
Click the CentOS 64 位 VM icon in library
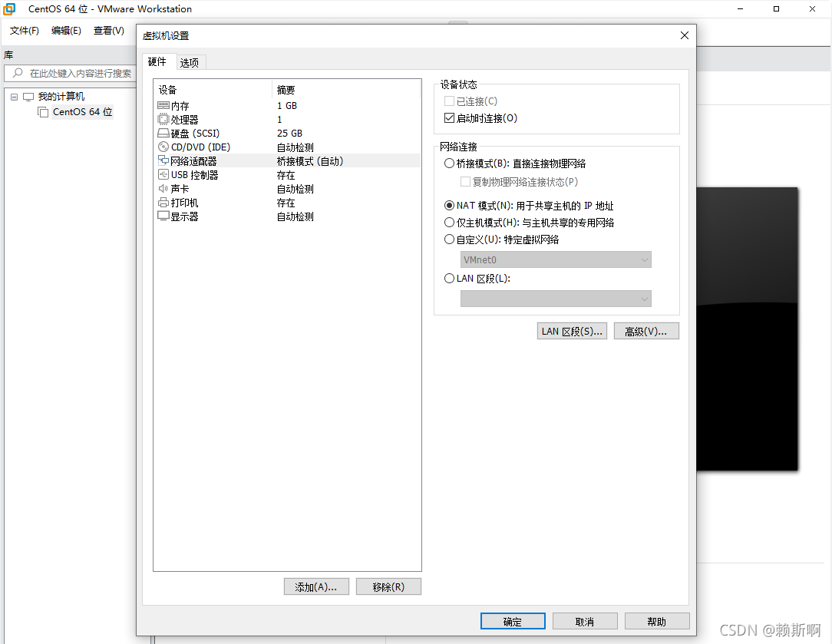click(x=43, y=112)
